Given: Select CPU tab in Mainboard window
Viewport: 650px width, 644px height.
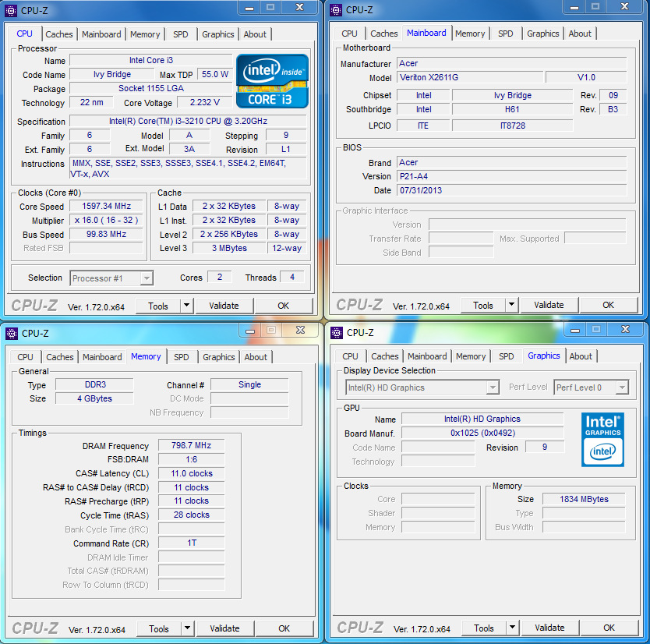Looking at the screenshot, I should click(x=349, y=34).
